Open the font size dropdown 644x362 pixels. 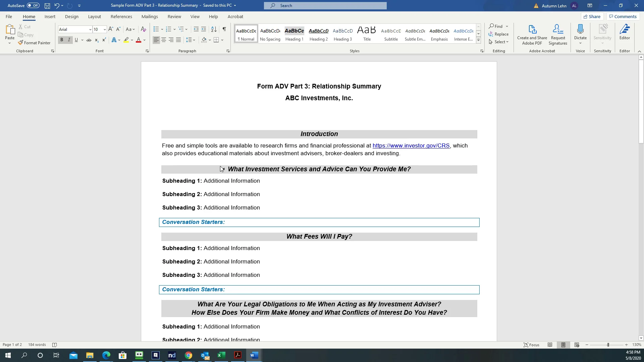click(105, 29)
